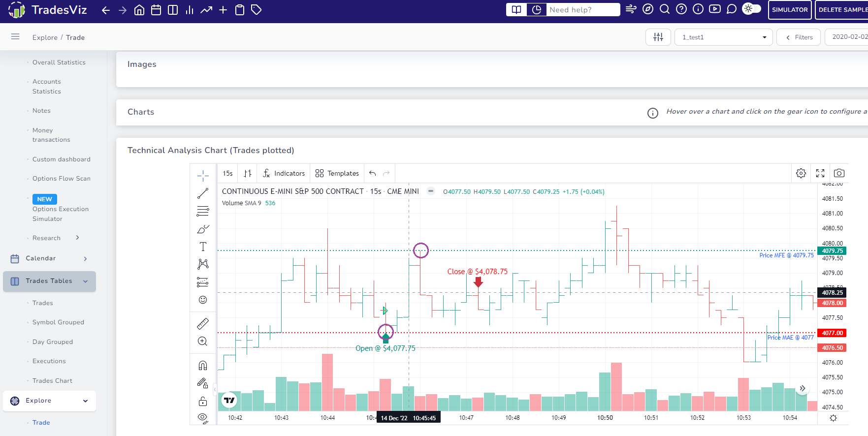Image resolution: width=868 pixels, height=436 pixels.
Task: Collapse the Explore sidebar section
Action: point(49,401)
